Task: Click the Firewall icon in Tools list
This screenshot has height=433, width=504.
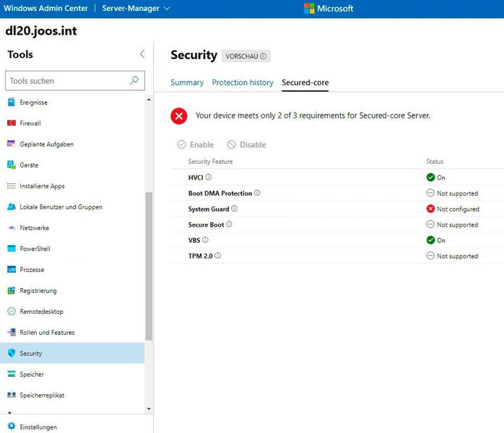Action: click(x=12, y=123)
